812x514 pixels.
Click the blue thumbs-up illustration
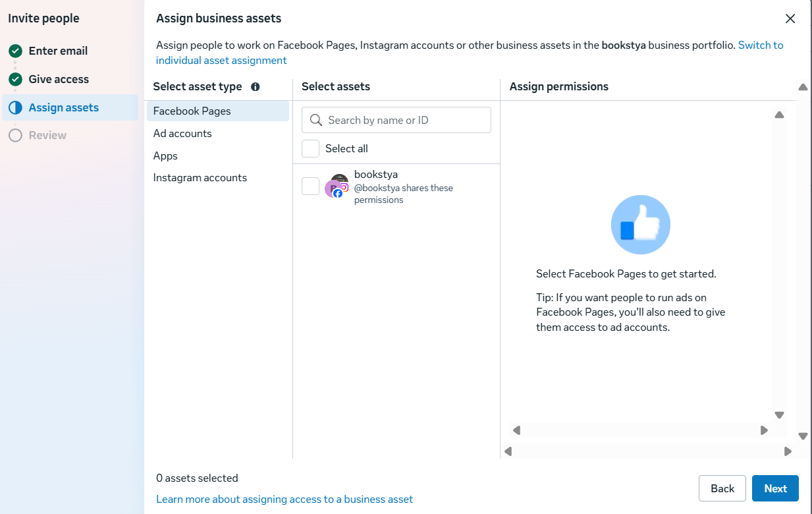coord(640,225)
